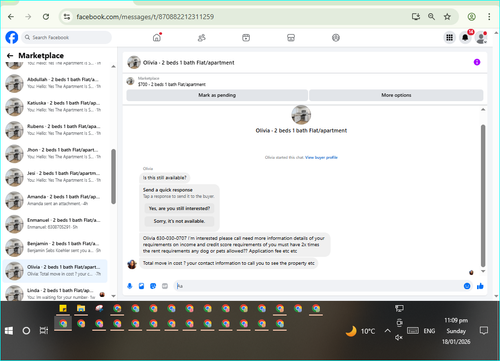Viewport: 500px width, 361px height.
Task: Open the Windows Start menu
Action: coord(9,331)
